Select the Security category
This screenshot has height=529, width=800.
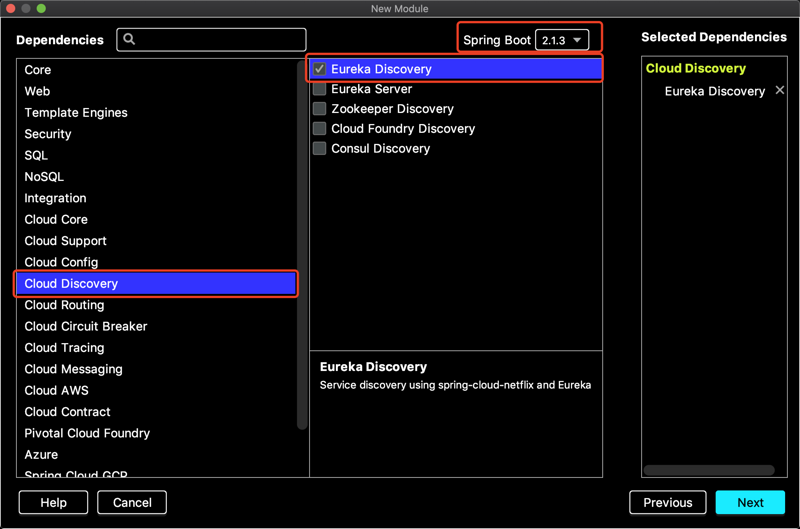pos(48,134)
